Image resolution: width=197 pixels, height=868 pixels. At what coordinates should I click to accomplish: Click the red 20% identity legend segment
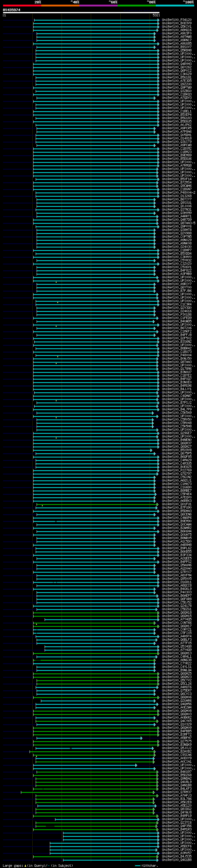point(22,6)
